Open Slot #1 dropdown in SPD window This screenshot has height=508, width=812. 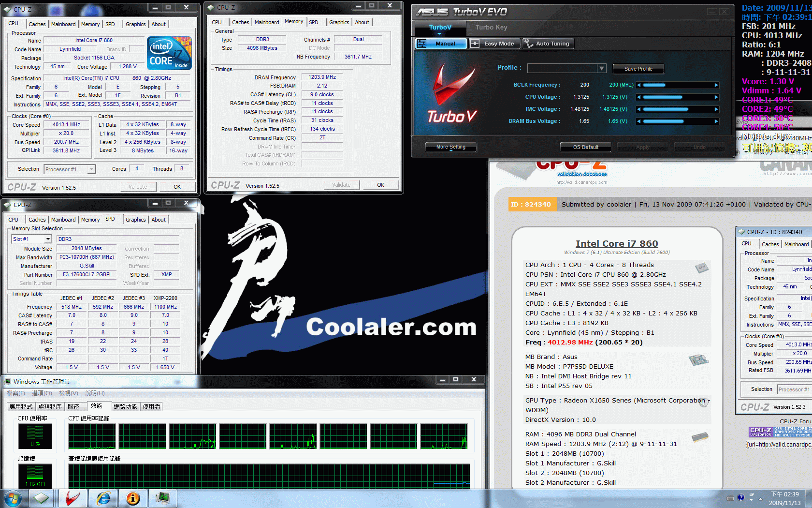48,239
